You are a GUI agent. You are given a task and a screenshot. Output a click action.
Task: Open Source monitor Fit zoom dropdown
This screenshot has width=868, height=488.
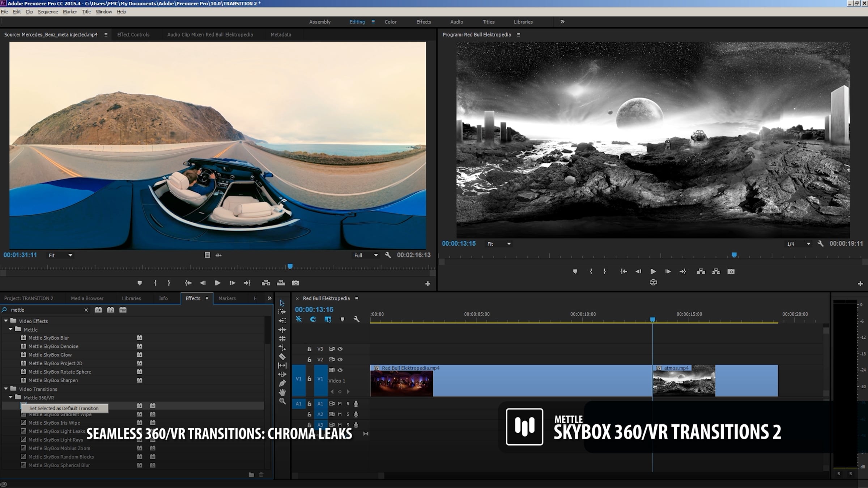tap(61, 255)
